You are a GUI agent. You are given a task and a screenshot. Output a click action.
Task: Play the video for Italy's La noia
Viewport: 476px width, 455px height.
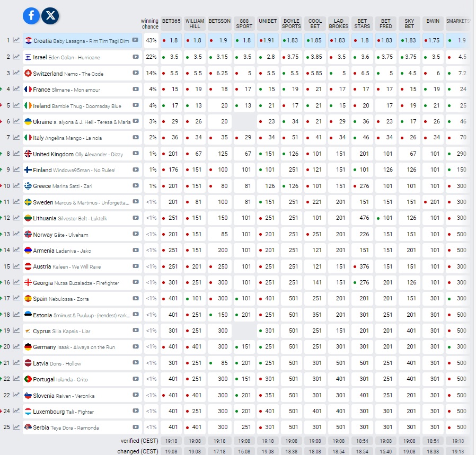point(136,137)
